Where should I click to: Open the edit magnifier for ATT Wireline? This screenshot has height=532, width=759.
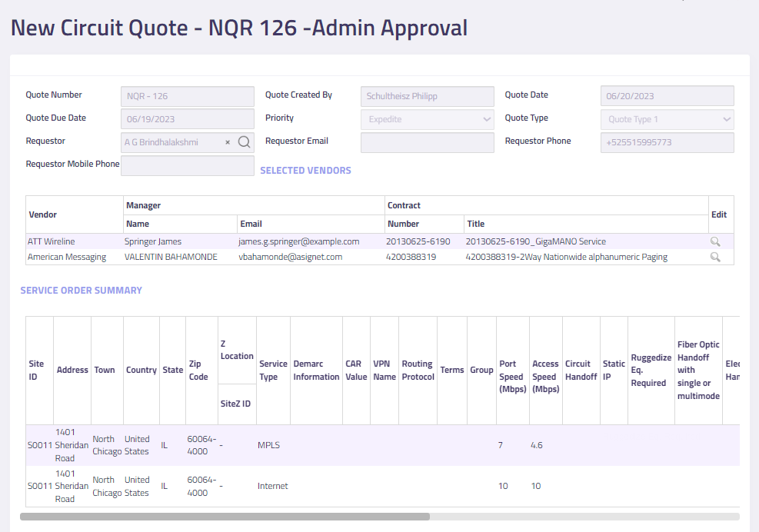coord(715,241)
